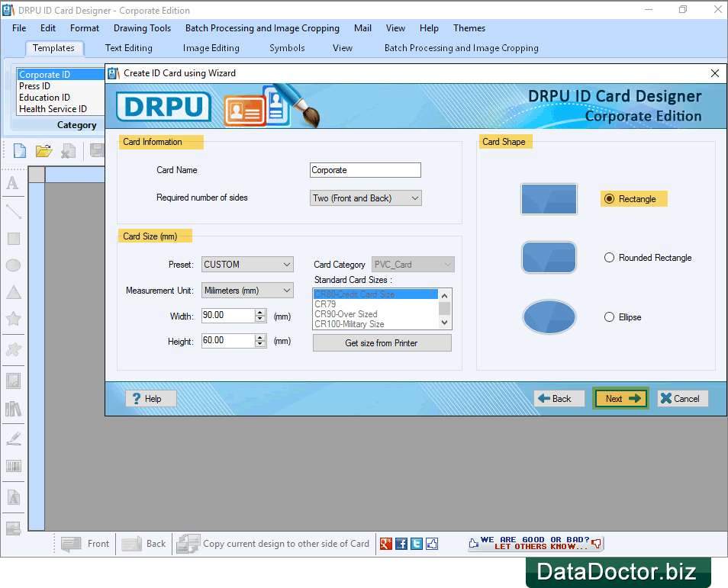Click the Height value field
The image size is (728, 588).
pyautogui.click(x=228, y=341)
